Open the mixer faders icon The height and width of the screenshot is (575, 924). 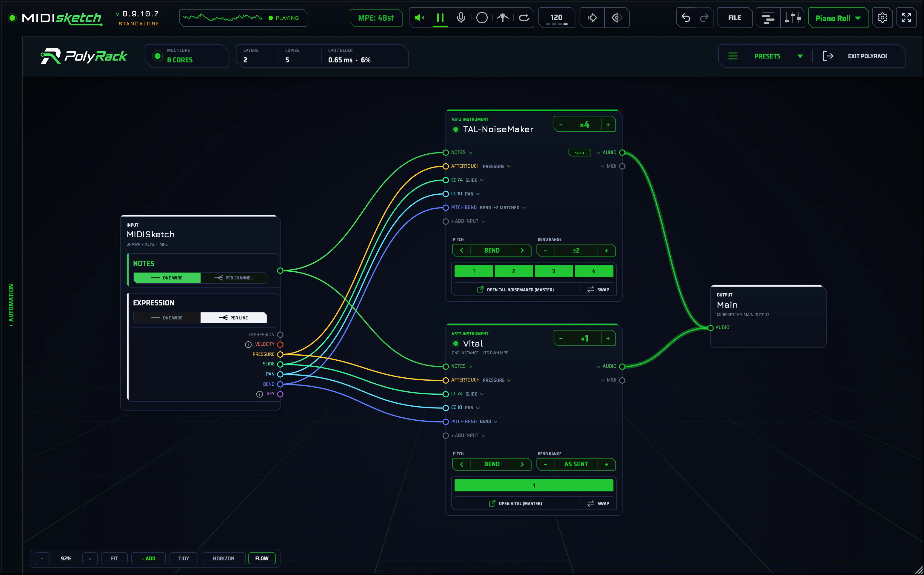pyautogui.click(x=792, y=18)
